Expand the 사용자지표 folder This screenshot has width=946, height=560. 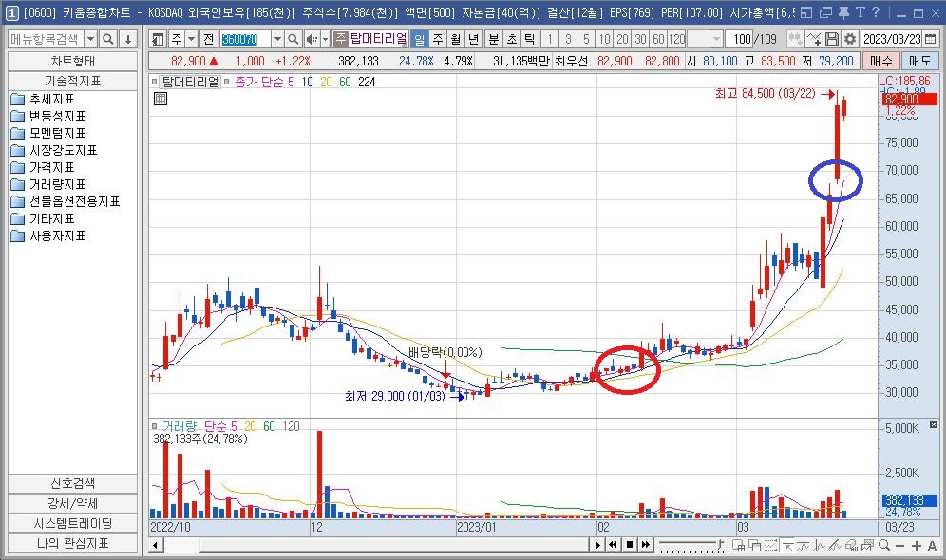coord(48,235)
